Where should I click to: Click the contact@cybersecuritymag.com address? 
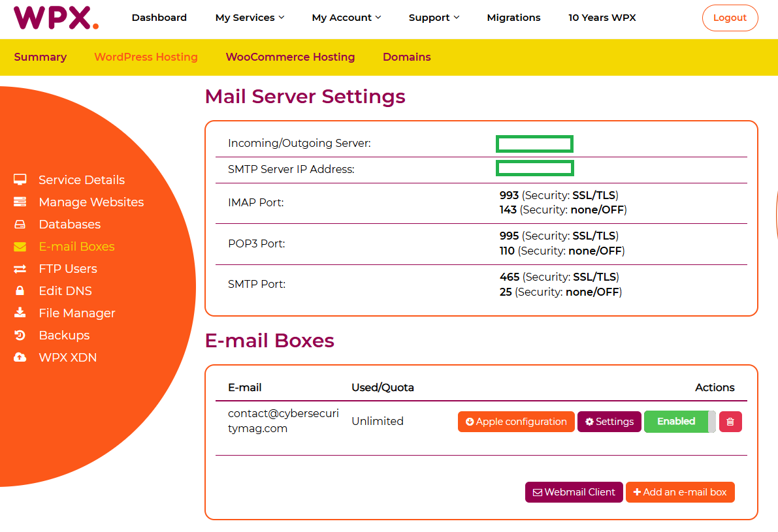[284, 421]
